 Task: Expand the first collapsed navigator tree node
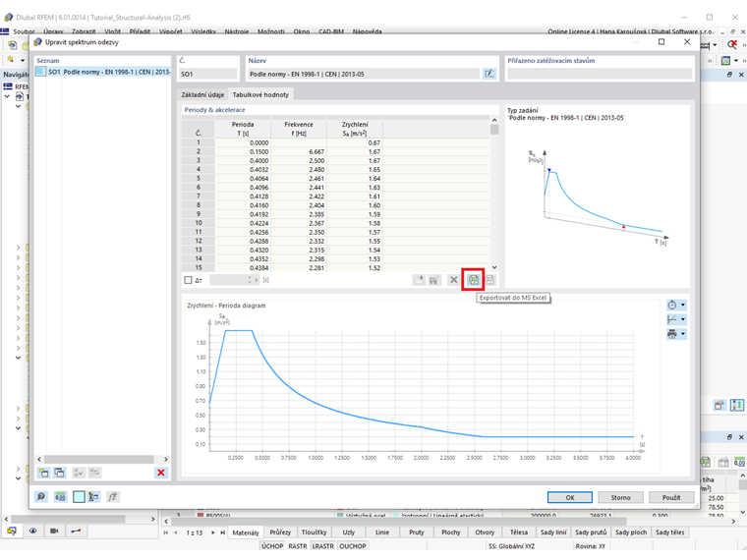pyautogui.click(x=18, y=248)
